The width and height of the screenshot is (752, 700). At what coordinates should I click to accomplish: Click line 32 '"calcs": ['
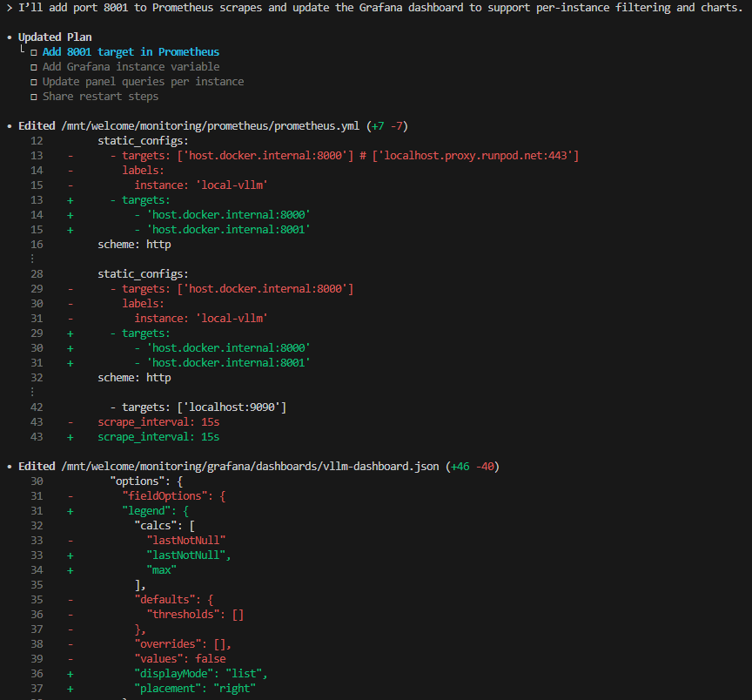[x=164, y=525]
